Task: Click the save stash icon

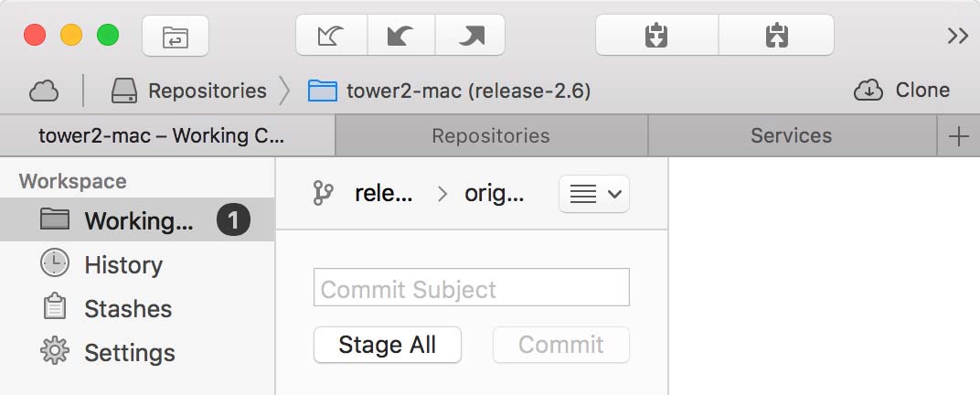Action: 656,37
